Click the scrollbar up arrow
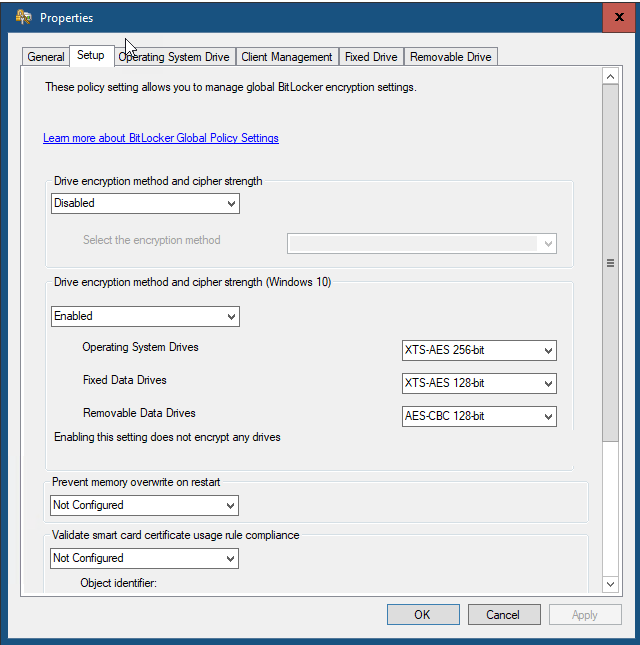 [610, 77]
